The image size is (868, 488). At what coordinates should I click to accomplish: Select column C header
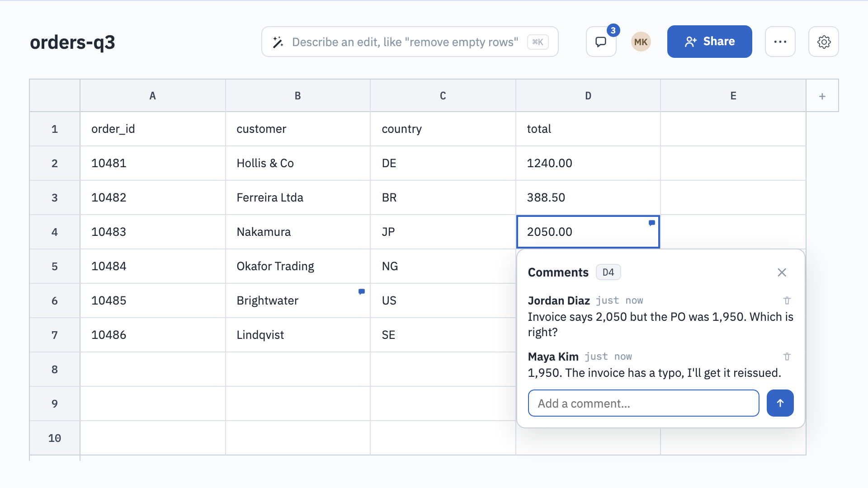pos(443,96)
